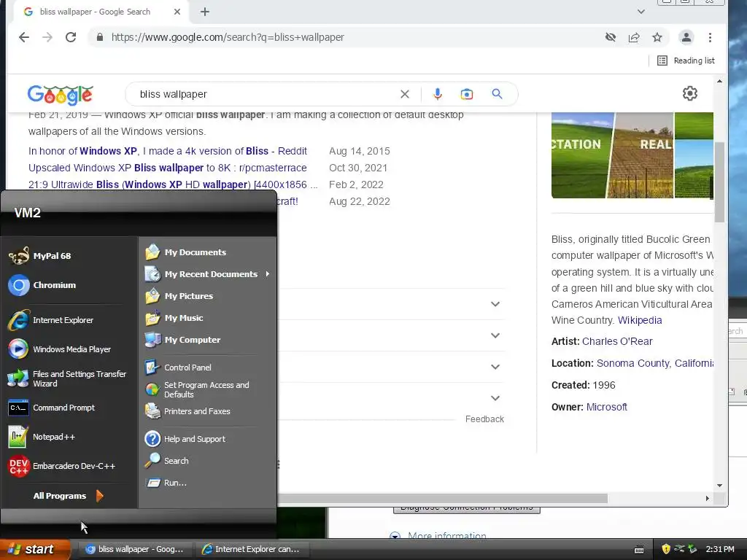Open Embarcadero Dev-C++
Image resolution: width=747 pixels, height=560 pixels.
tap(61, 466)
